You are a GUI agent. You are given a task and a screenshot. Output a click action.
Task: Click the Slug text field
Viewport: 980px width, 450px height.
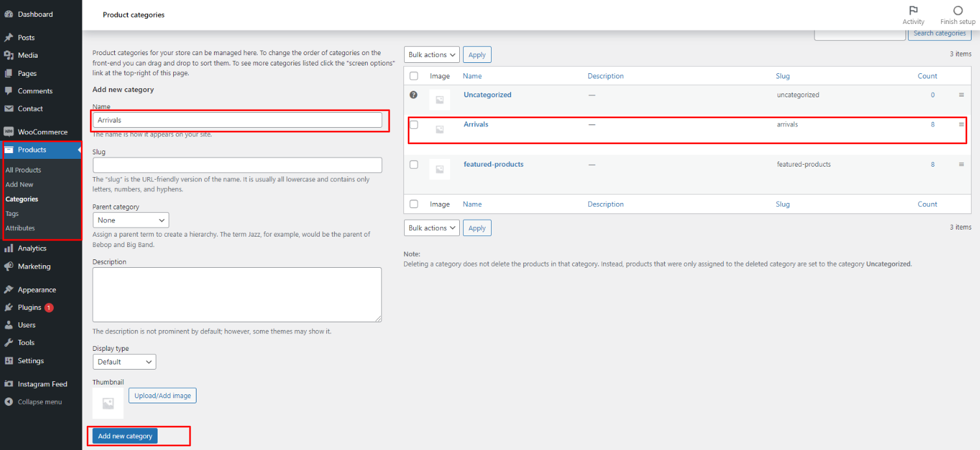pyautogui.click(x=237, y=165)
